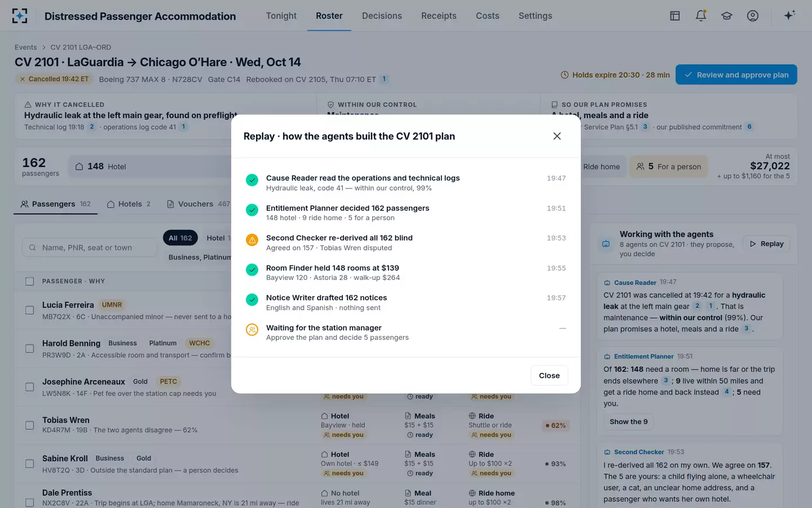Select Lucia Ferreira's row checkbox

[x=30, y=310]
